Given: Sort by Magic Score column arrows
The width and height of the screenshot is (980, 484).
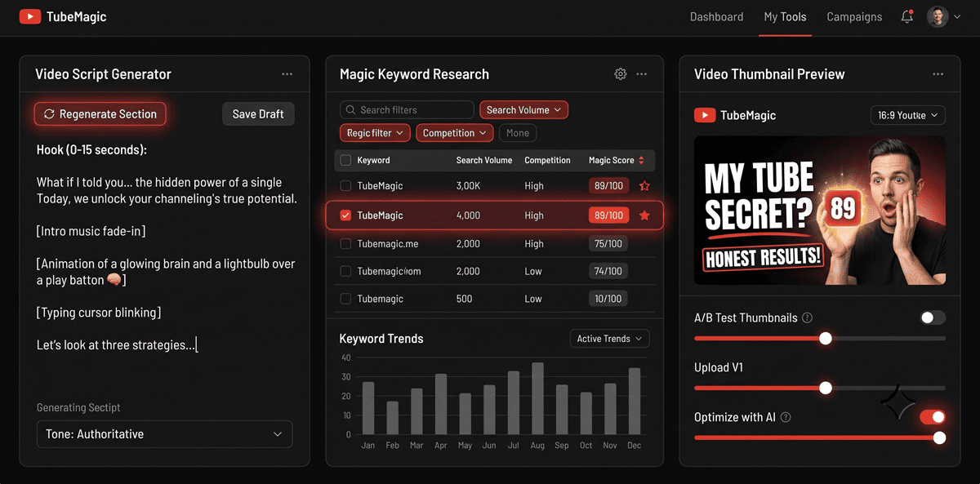Looking at the screenshot, I should tap(641, 160).
